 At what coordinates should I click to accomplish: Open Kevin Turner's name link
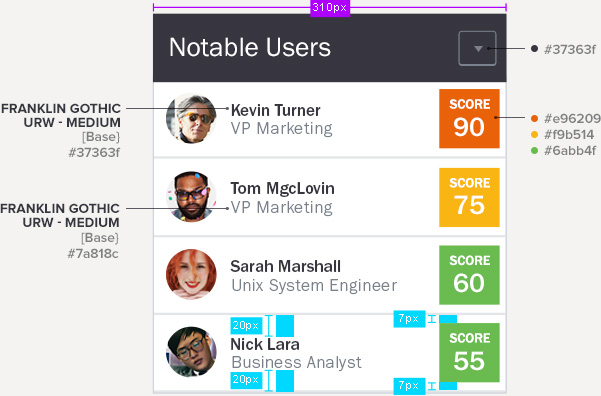(x=275, y=110)
